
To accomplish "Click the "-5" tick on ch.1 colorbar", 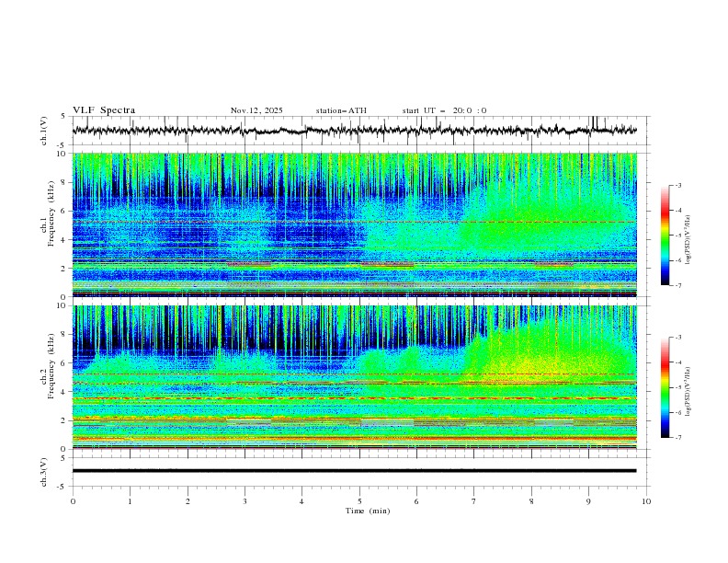I will tap(678, 236).
